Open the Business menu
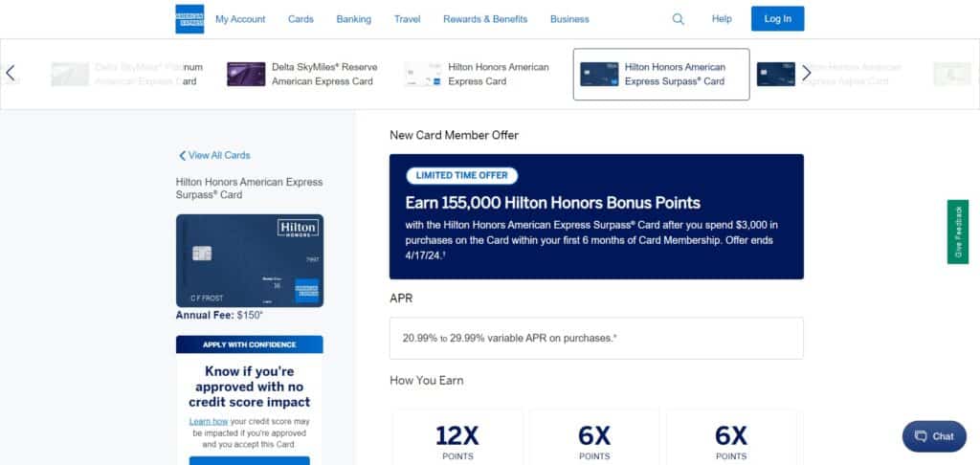 (x=569, y=19)
